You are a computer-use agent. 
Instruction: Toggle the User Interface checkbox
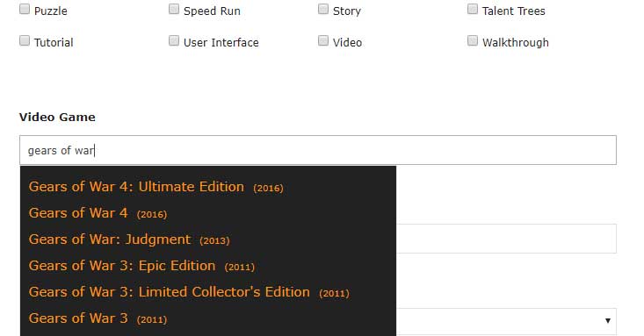pos(174,41)
